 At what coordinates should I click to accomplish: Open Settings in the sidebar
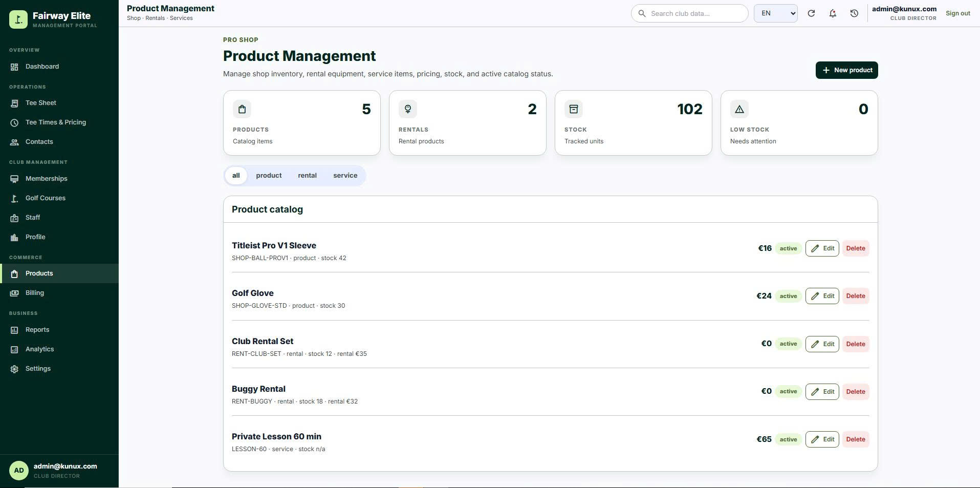click(x=59, y=369)
